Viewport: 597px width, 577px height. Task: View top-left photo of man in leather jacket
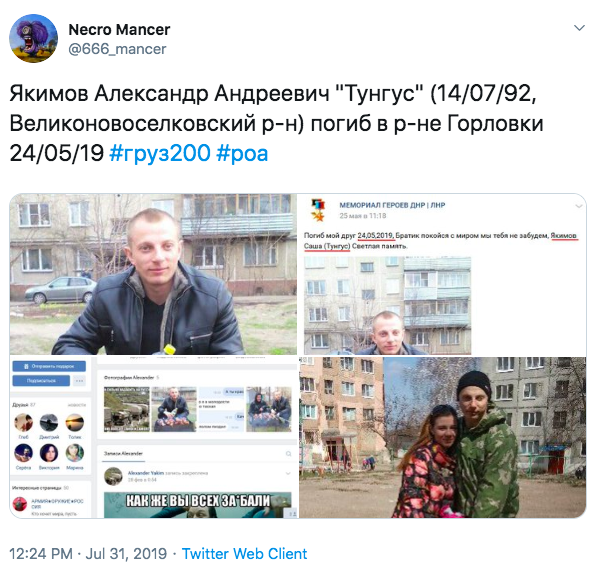(153, 274)
